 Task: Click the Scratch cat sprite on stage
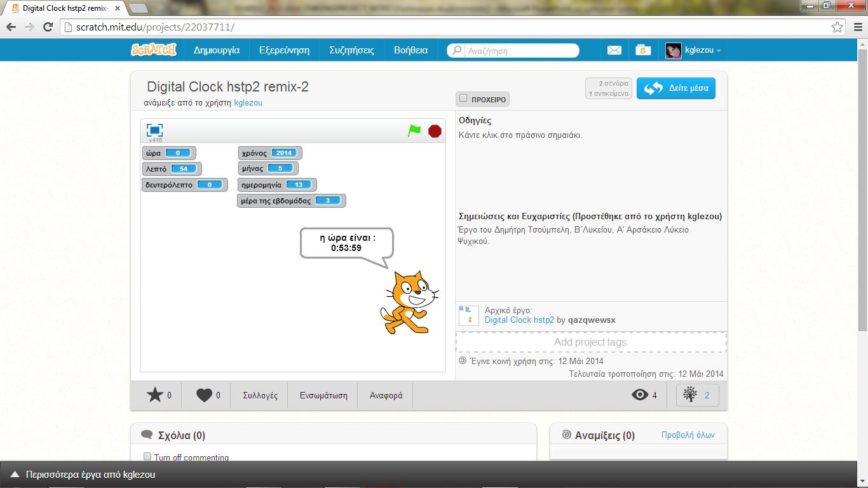(409, 302)
